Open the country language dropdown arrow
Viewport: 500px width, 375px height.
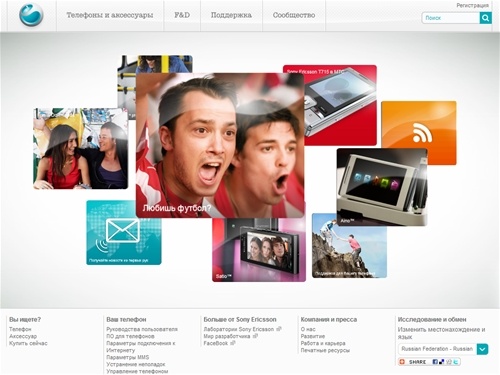click(482, 349)
